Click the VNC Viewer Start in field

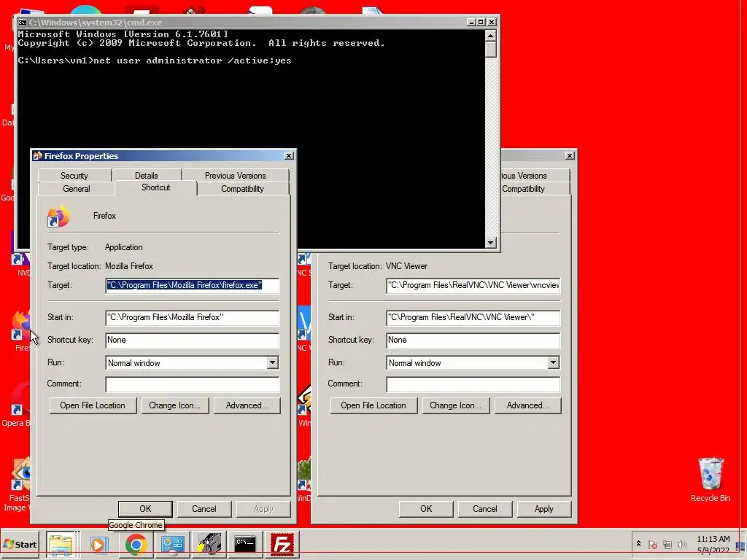473,317
